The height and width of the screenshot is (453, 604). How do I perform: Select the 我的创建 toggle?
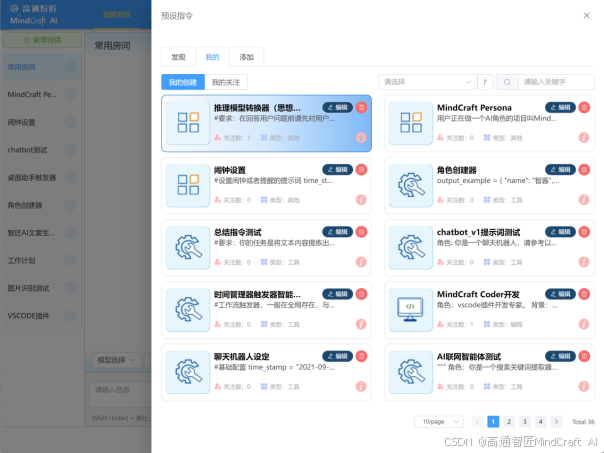[183, 82]
